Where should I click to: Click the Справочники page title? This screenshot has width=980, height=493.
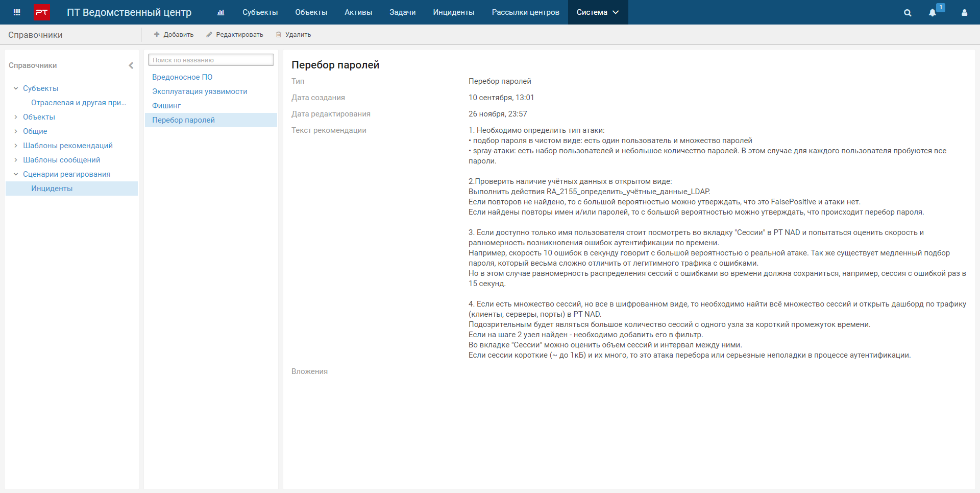pyautogui.click(x=35, y=35)
